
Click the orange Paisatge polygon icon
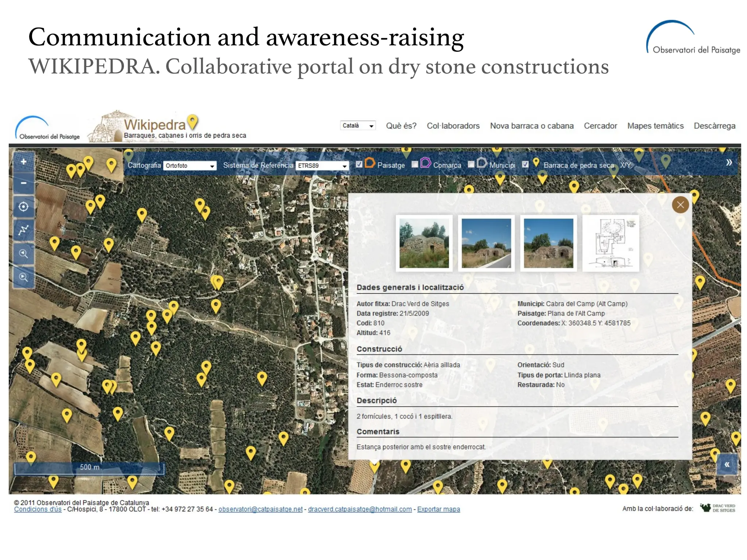369,163
